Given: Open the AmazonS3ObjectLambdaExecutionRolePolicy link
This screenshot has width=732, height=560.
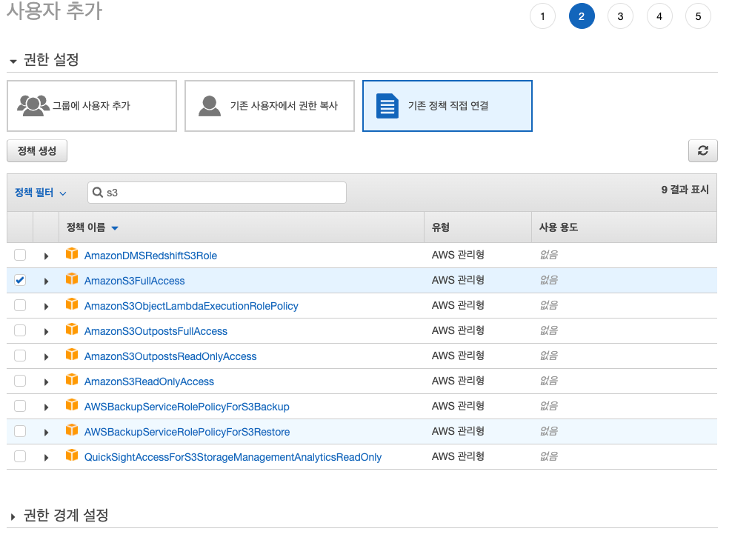Looking at the screenshot, I should tap(191, 306).
